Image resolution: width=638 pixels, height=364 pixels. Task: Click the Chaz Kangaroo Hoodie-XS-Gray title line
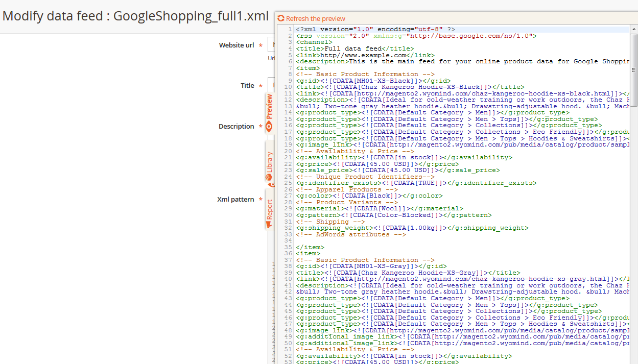tap(408, 273)
